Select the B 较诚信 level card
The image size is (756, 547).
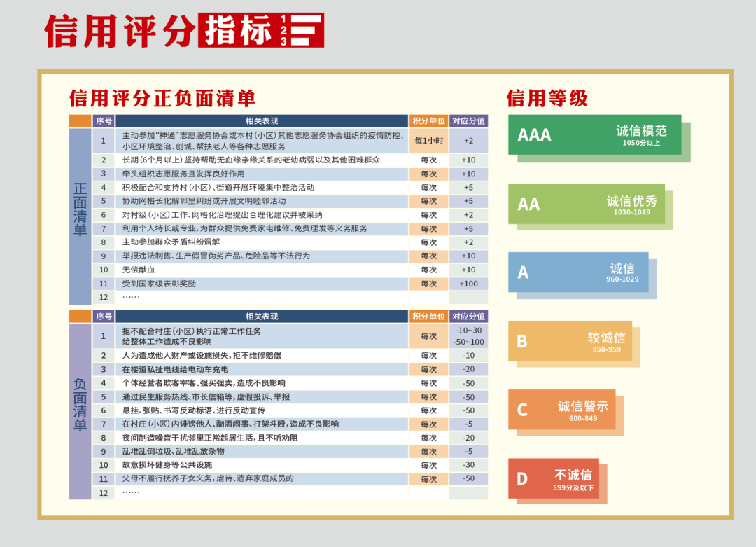(x=570, y=341)
